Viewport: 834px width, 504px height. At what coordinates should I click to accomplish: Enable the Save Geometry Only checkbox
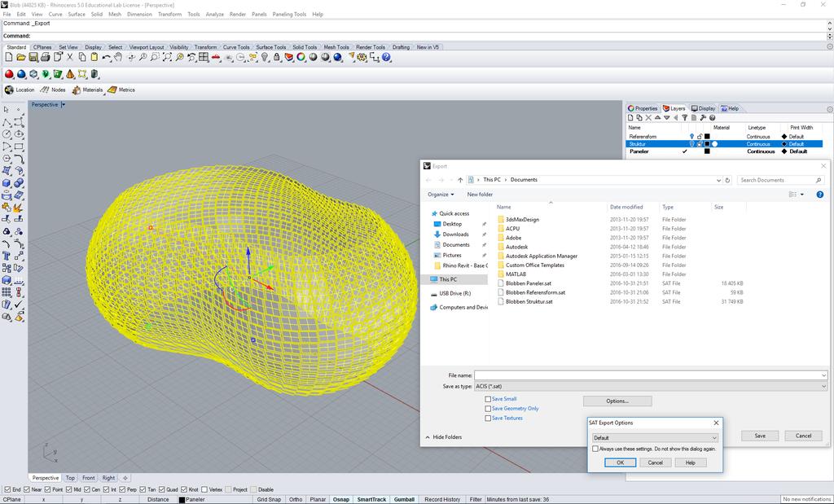(488, 408)
